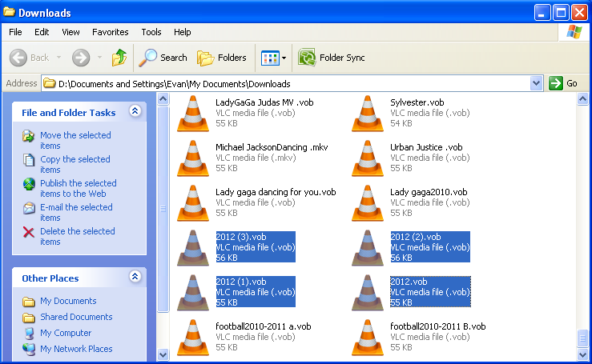Click file name Urban Justice .vob
The image size is (592, 364).
point(426,147)
